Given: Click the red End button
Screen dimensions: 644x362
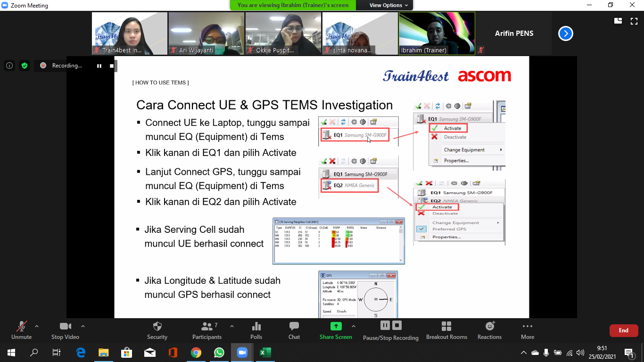Looking at the screenshot, I should click(623, 330).
